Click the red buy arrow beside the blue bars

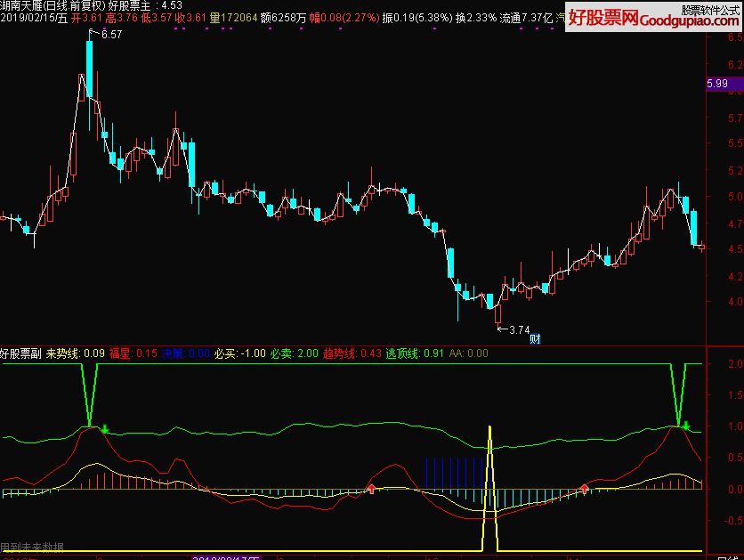tap(371, 489)
